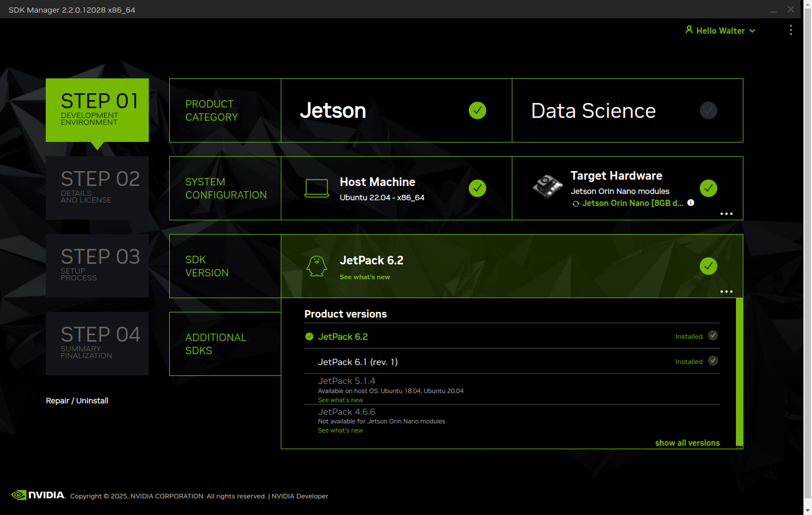The height and width of the screenshot is (515, 812).
Task: Click the SDK Manager 2.2.0.12028 x86_64 title
Action: tap(72, 10)
